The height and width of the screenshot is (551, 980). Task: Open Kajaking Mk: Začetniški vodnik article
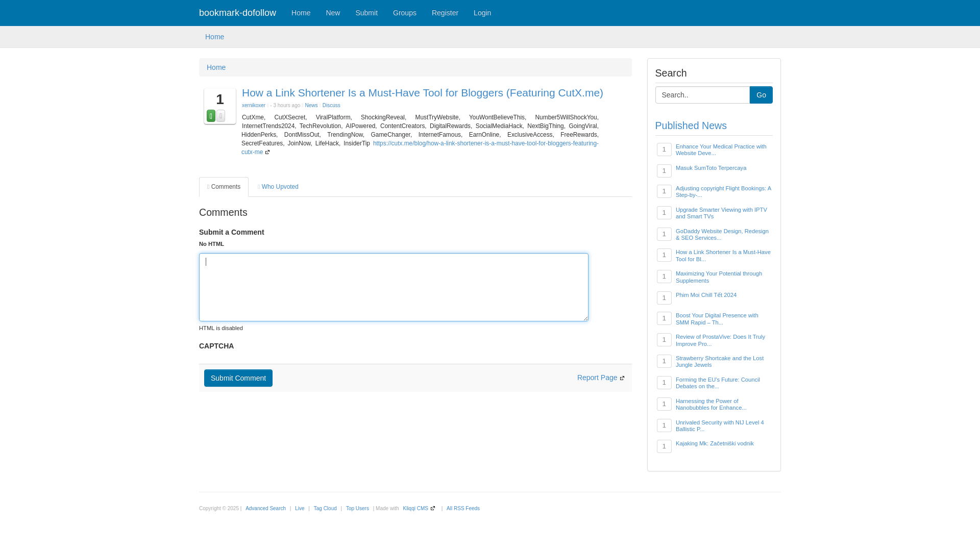coord(715,443)
